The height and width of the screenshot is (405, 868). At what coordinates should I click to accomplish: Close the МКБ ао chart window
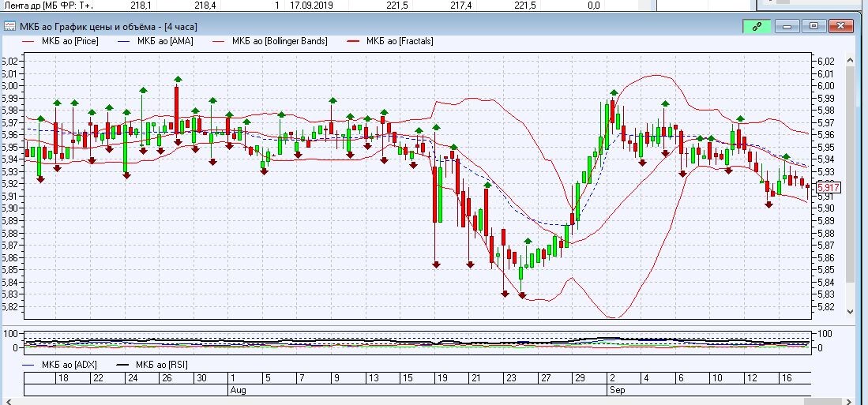(x=841, y=26)
